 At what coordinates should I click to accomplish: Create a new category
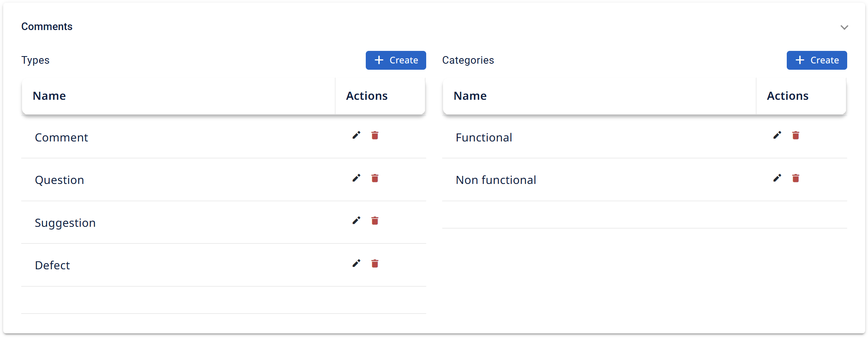(x=817, y=60)
